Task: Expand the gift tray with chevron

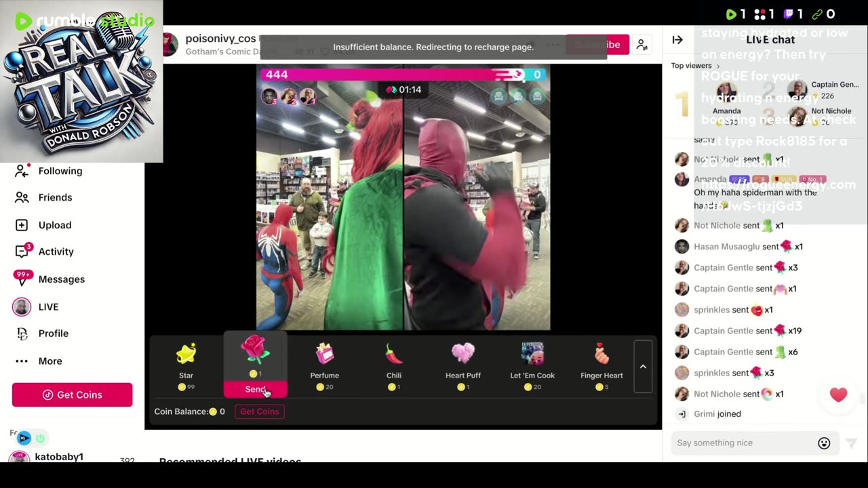Action: (643, 367)
